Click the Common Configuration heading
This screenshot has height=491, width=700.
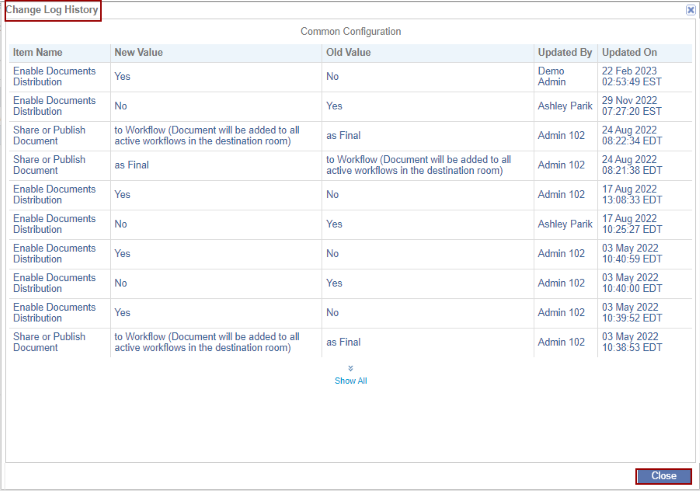point(351,32)
